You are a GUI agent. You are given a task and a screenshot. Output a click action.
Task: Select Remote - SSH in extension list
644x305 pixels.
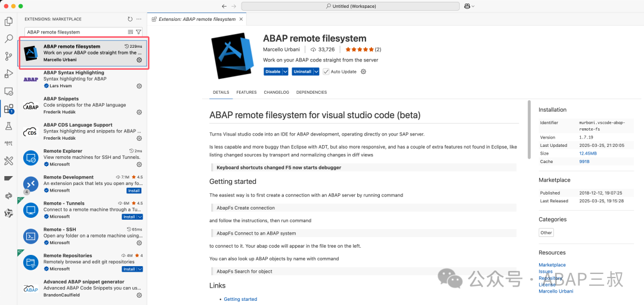[x=82, y=236]
